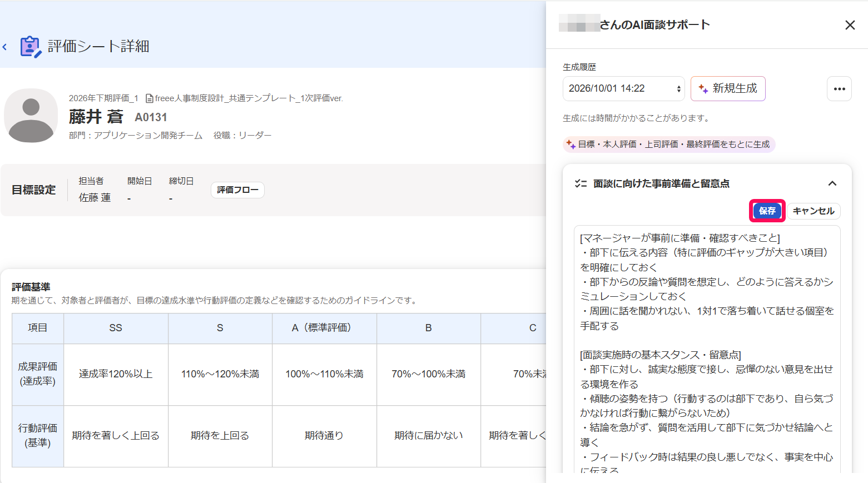The image size is (868, 483).
Task: Click the template document icon beside freee人事制度設計
Action: coord(150,98)
